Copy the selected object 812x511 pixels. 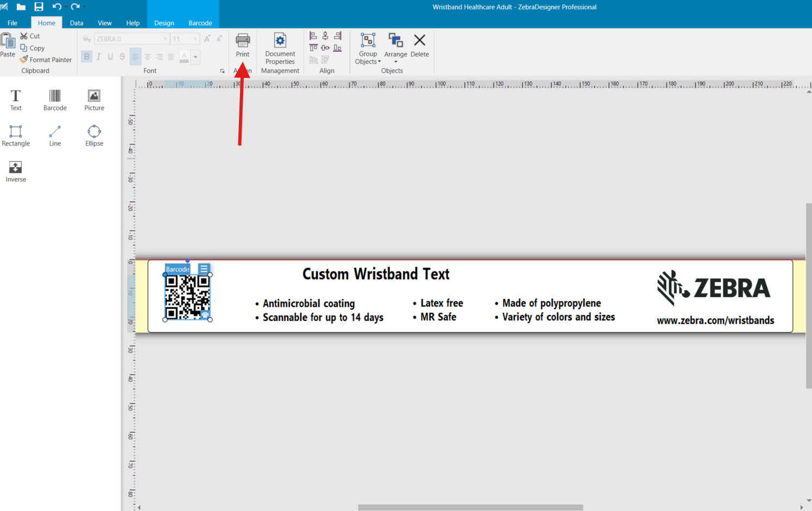tap(32, 48)
